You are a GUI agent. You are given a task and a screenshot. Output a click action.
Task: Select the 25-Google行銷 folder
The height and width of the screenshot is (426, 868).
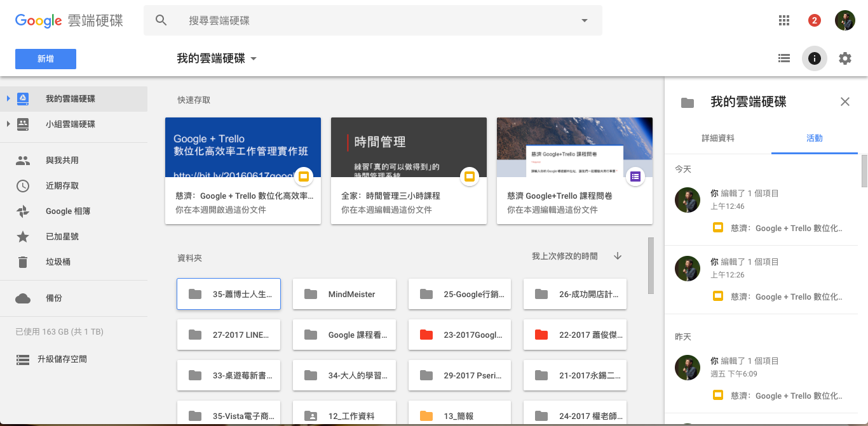460,294
